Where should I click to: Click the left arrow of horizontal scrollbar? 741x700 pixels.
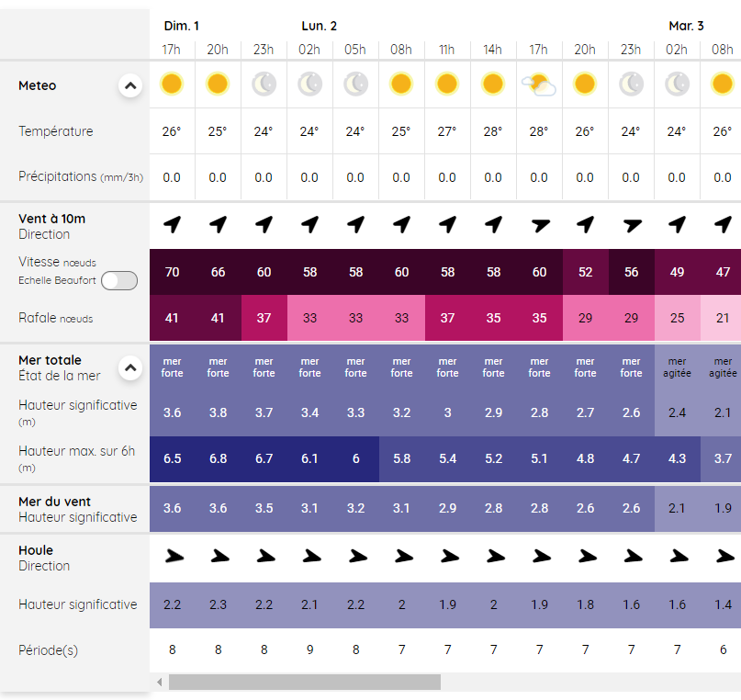tap(160, 682)
